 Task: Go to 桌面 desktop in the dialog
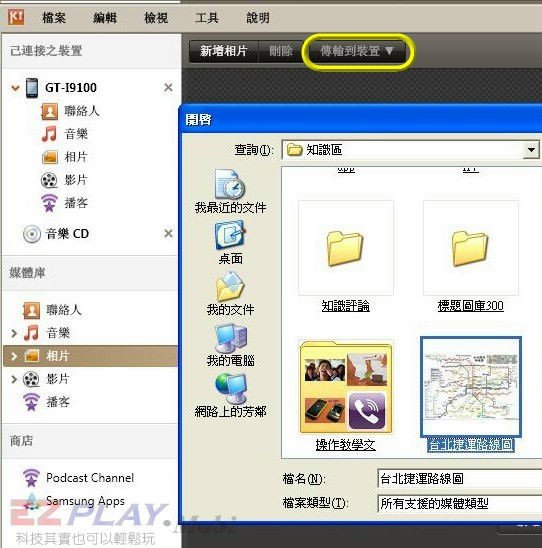[230, 243]
